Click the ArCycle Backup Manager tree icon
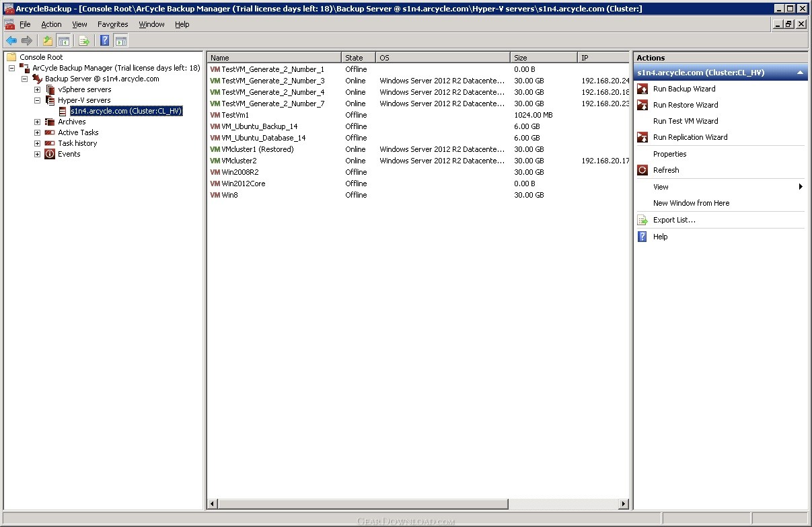The image size is (812, 527). (25, 68)
